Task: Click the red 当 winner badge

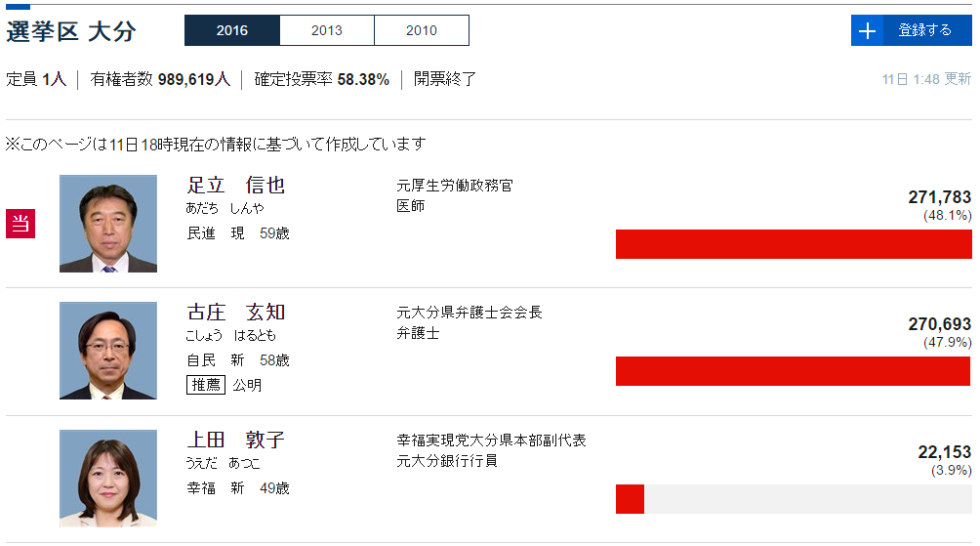Action: coord(20,224)
